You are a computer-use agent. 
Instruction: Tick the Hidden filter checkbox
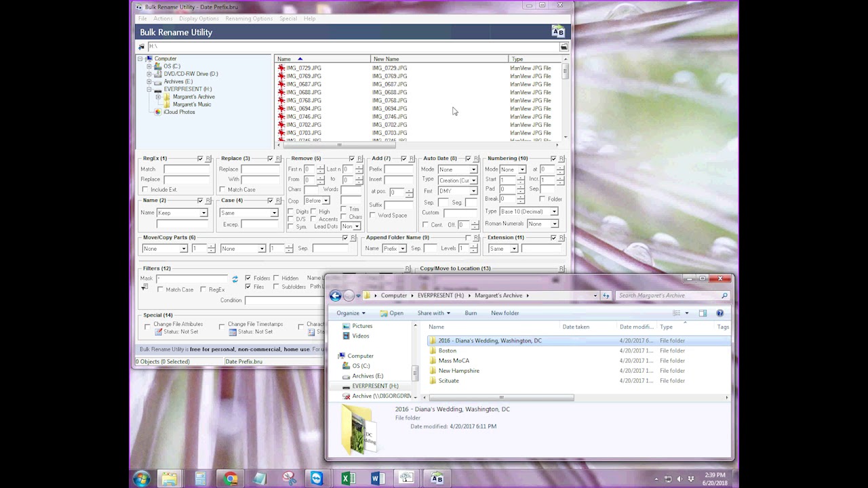point(277,278)
